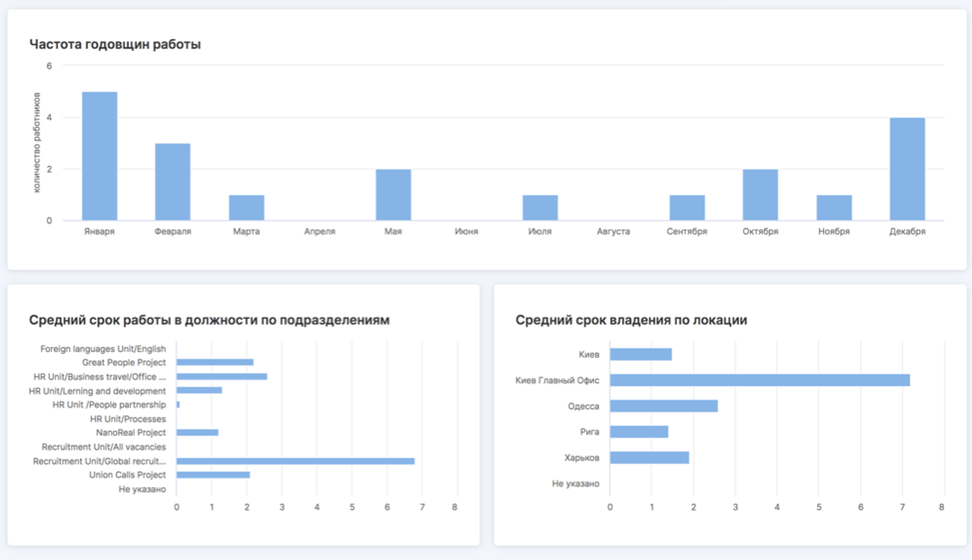Click the Union Calls Project bar
This screenshot has height=560, width=972.
[213, 475]
